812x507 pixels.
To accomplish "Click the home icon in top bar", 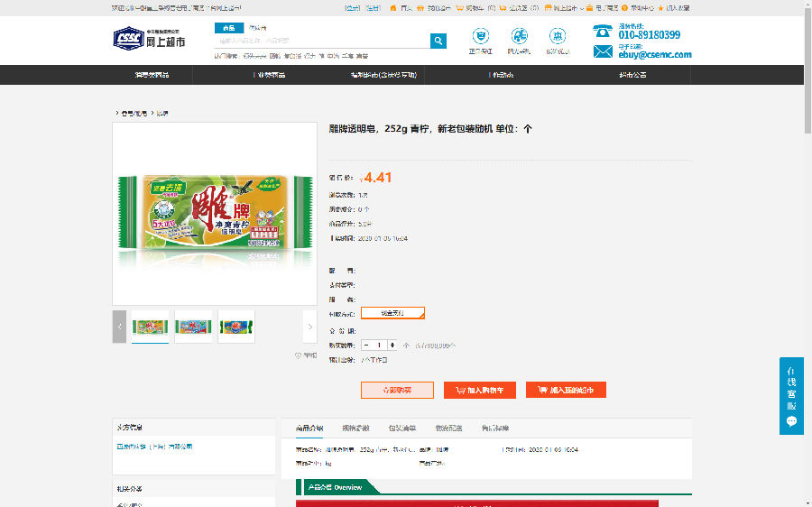I will 393,8.
